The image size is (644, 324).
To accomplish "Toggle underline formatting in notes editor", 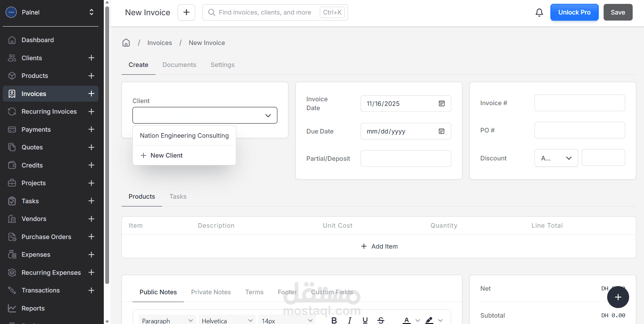I will point(365,320).
